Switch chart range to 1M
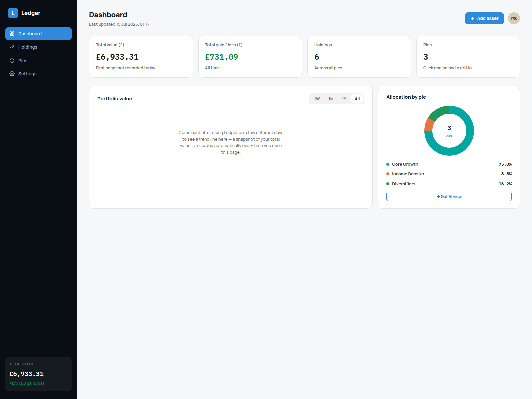532x399 pixels. pos(331,99)
